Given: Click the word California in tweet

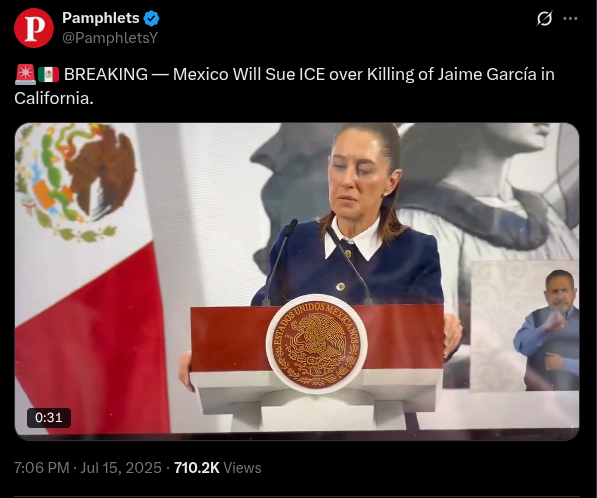Looking at the screenshot, I should pyautogui.click(x=54, y=99).
